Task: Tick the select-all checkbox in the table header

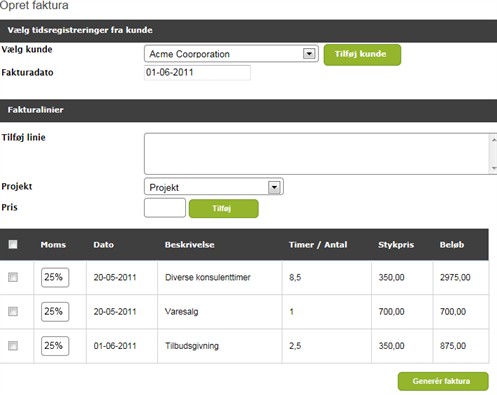Action: pos(13,244)
